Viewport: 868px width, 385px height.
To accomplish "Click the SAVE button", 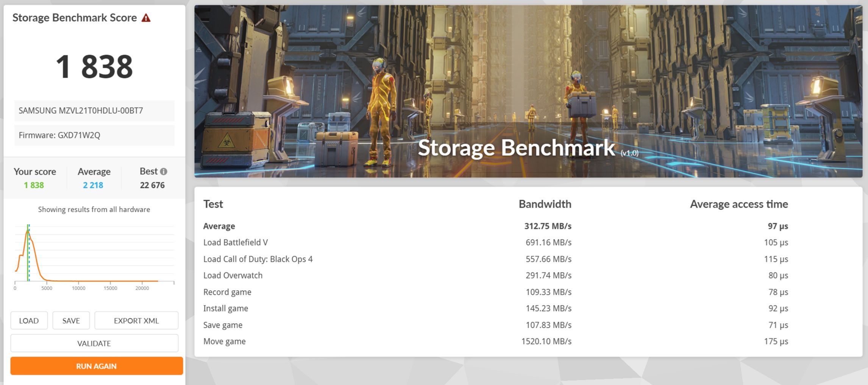I will pyautogui.click(x=71, y=321).
